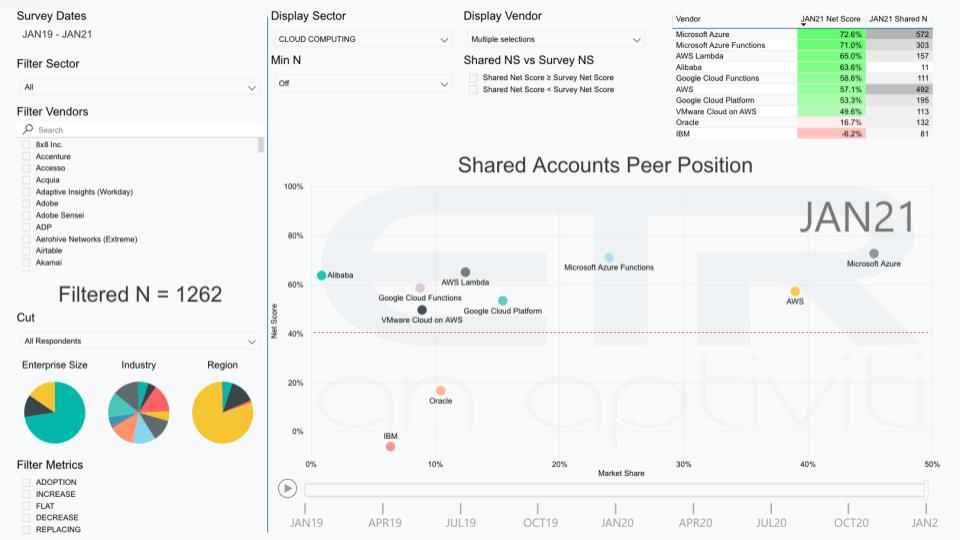This screenshot has width=960, height=540.
Task: Enable the ADOPTION metric filter
Action: pos(26,482)
